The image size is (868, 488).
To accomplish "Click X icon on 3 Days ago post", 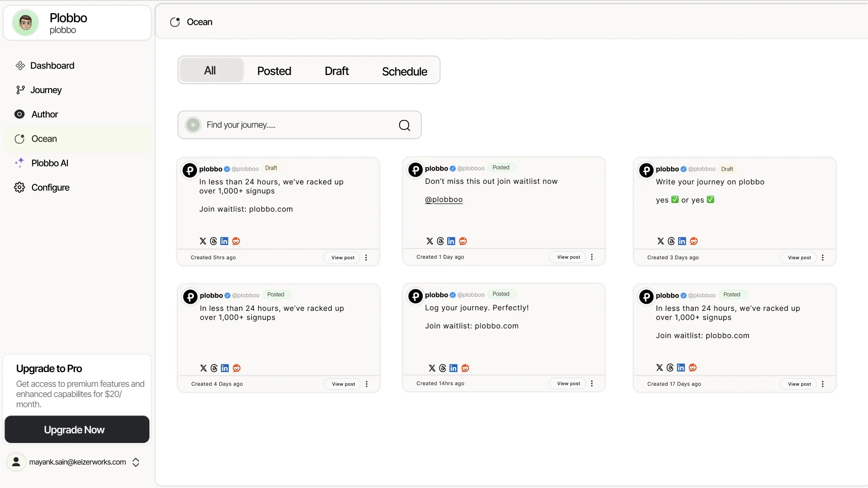I will tap(661, 241).
